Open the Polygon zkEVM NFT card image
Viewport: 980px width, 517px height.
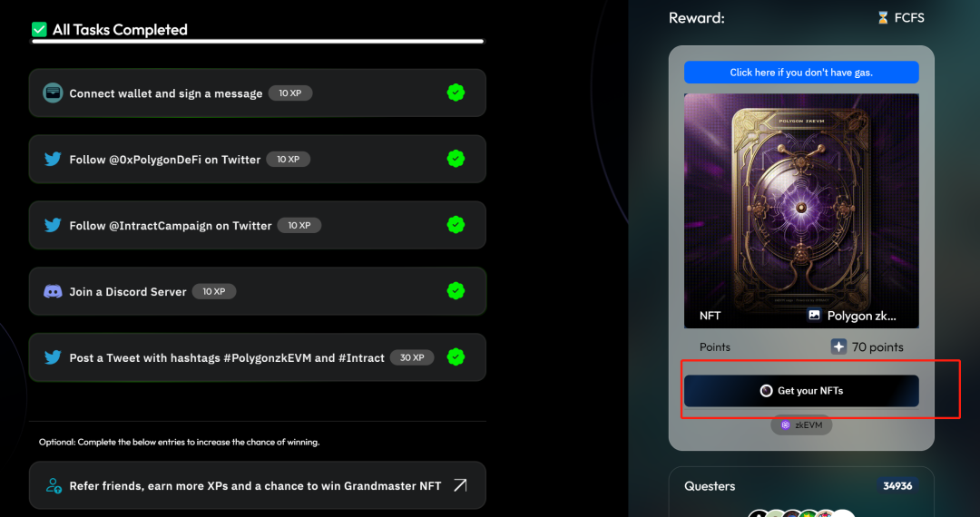click(x=801, y=211)
